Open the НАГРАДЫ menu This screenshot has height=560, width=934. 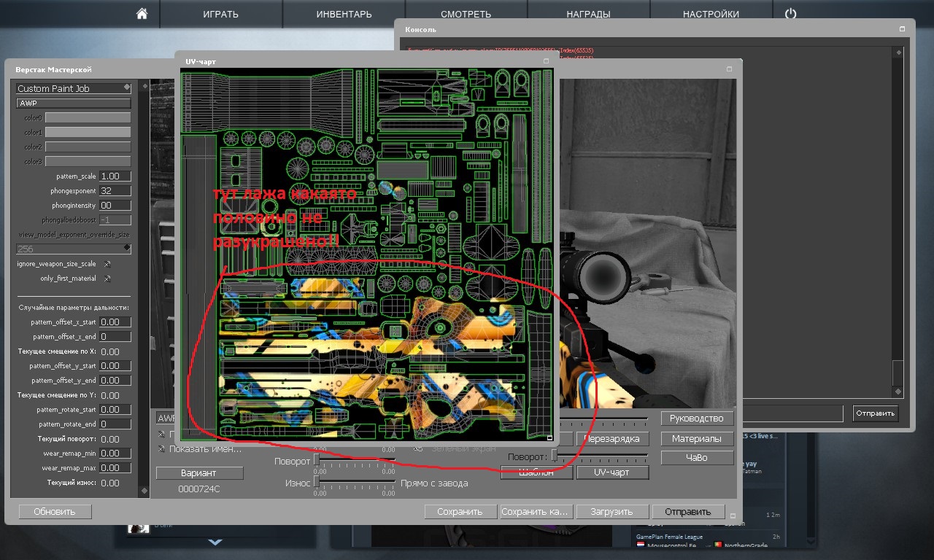tap(588, 14)
